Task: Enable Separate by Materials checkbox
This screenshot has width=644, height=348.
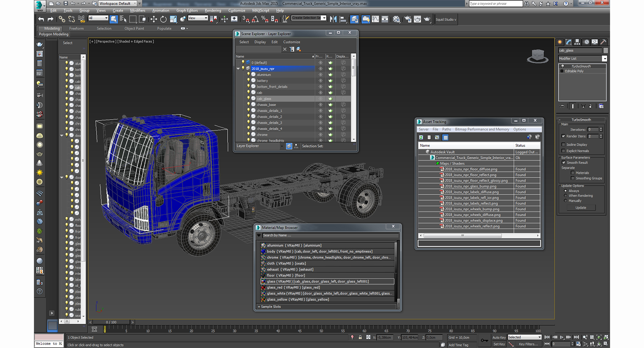Action: (x=573, y=173)
